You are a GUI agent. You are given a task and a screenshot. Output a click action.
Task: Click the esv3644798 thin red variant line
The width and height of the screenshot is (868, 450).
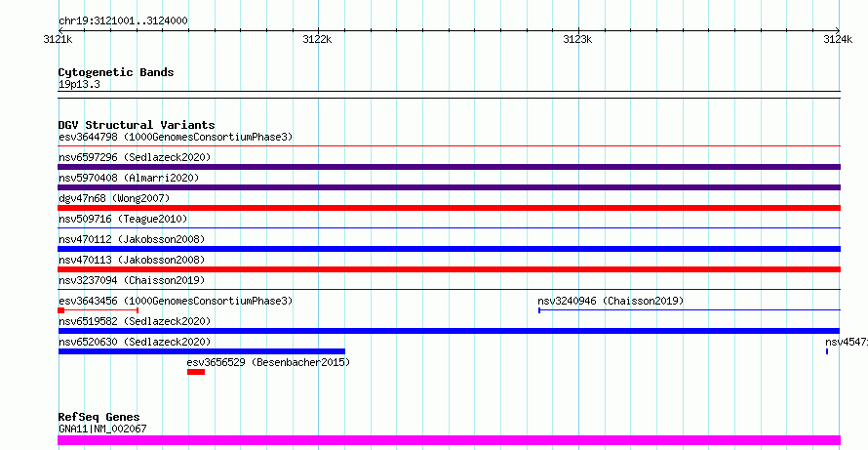tap(449, 146)
